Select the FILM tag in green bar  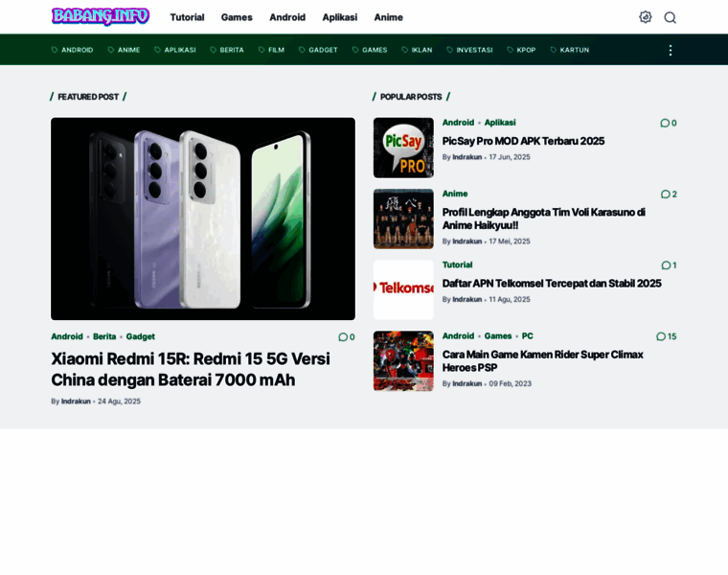click(x=271, y=50)
